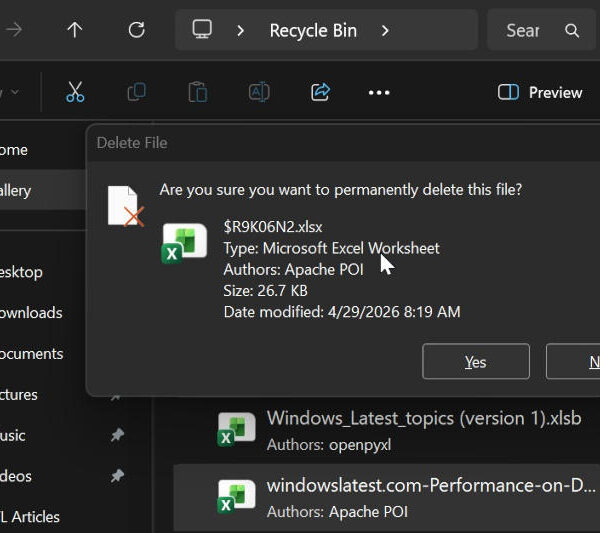Click the No button in Delete File dialog
This screenshot has height=533, width=600.
(x=573, y=361)
